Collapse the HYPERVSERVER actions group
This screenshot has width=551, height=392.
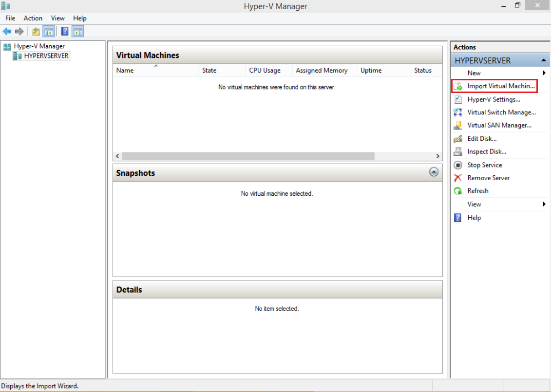click(x=544, y=60)
